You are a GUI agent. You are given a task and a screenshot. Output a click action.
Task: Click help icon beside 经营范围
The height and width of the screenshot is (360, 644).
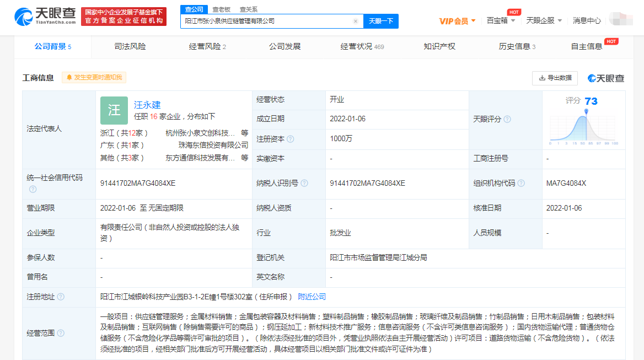point(61,333)
